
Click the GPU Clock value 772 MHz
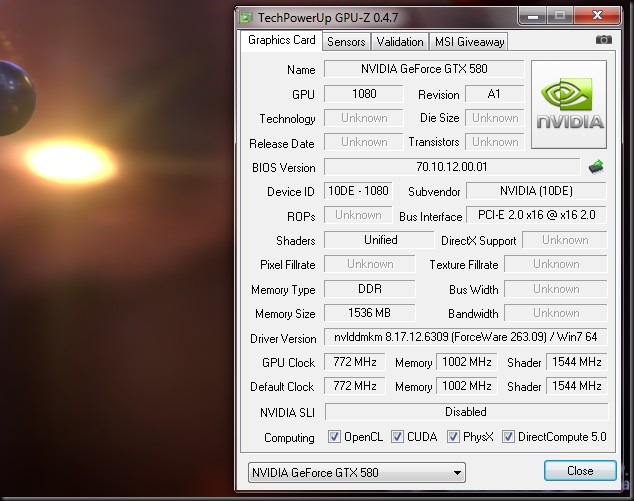click(355, 361)
